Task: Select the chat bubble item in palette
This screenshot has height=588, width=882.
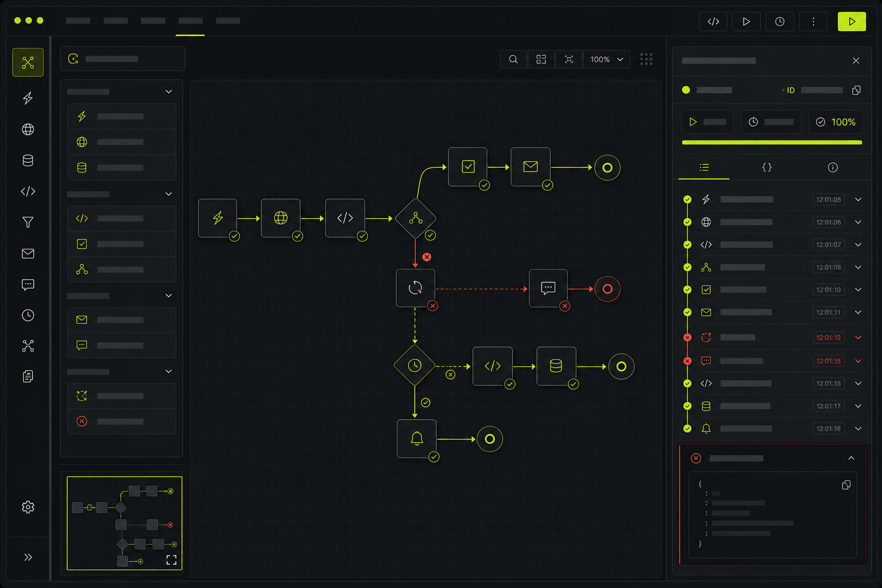Action: (x=122, y=345)
